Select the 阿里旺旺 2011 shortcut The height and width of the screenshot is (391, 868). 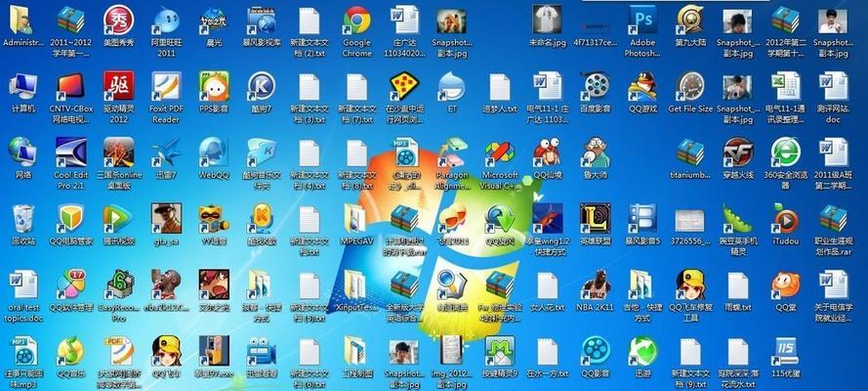click(167, 22)
